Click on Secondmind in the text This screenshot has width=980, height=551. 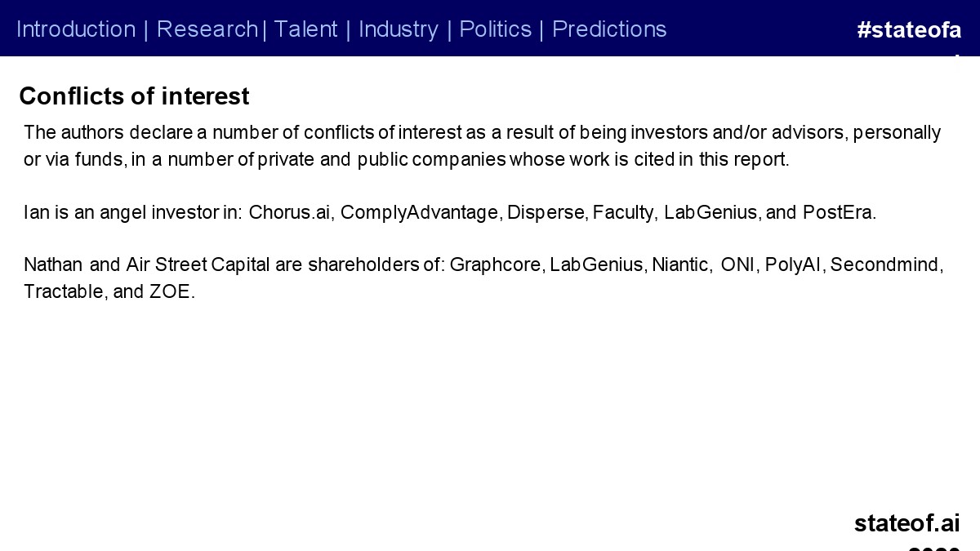[x=885, y=265]
